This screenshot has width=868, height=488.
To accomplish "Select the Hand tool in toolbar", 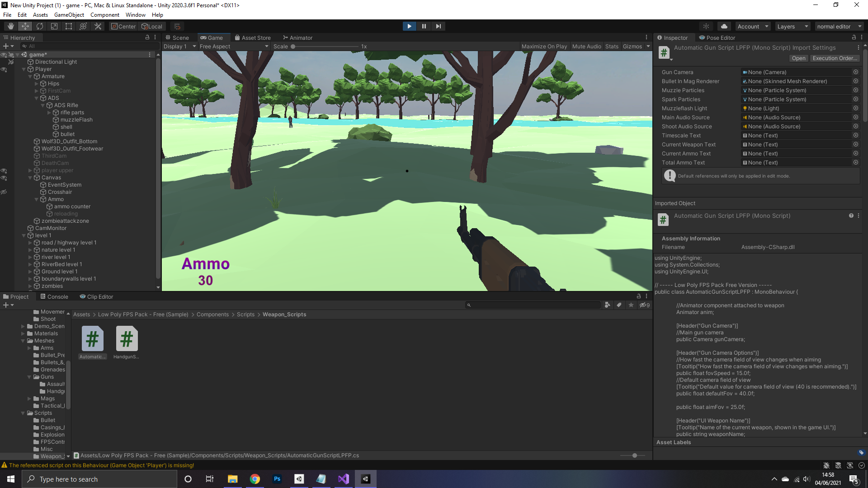I will click(x=11, y=26).
